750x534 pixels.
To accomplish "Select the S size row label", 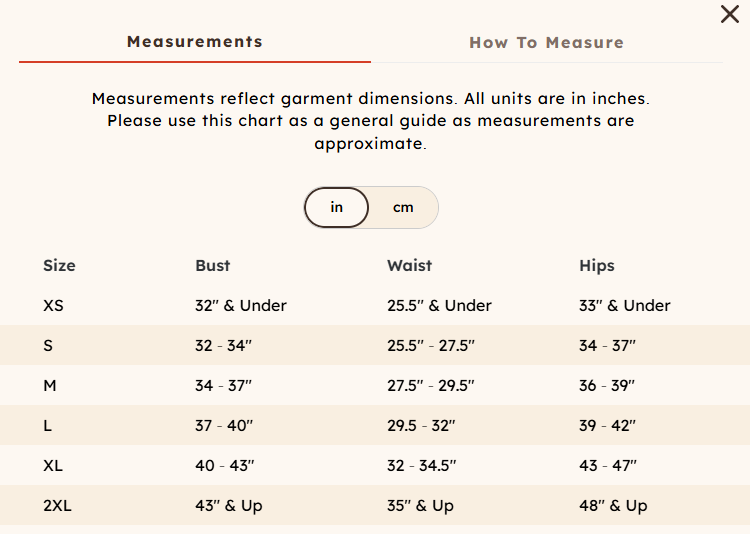I will (48, 345).
